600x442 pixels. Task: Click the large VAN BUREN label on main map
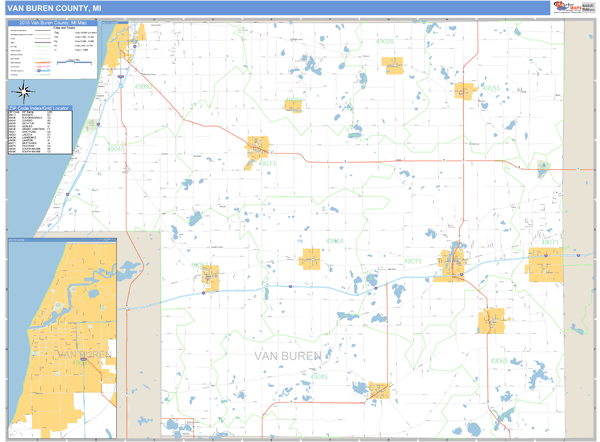pyautogui.click(x=289, y=356)
